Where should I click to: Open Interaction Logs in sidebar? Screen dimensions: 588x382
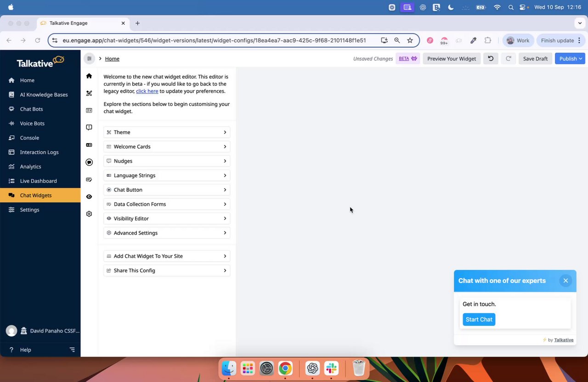coord(40,152)
